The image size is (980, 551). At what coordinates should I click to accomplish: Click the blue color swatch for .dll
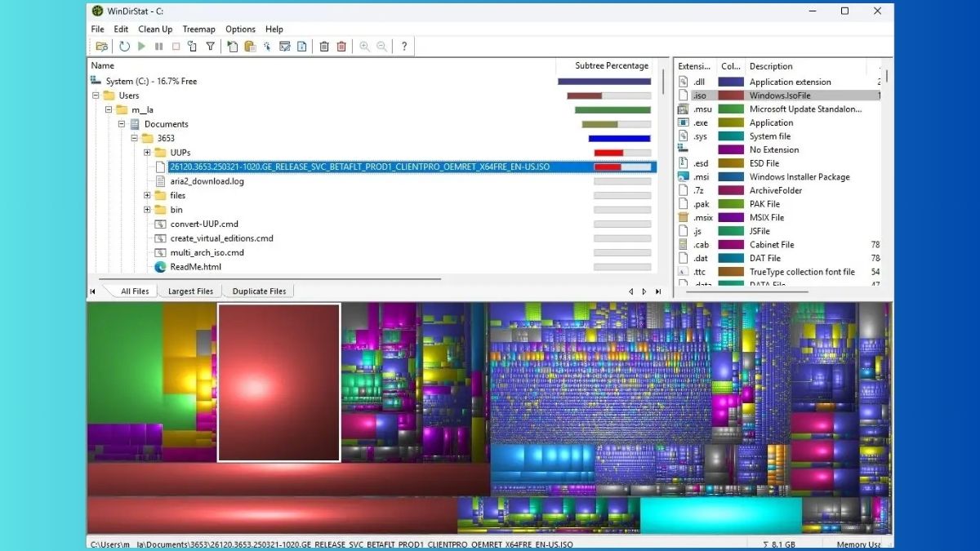coord(731,82)
